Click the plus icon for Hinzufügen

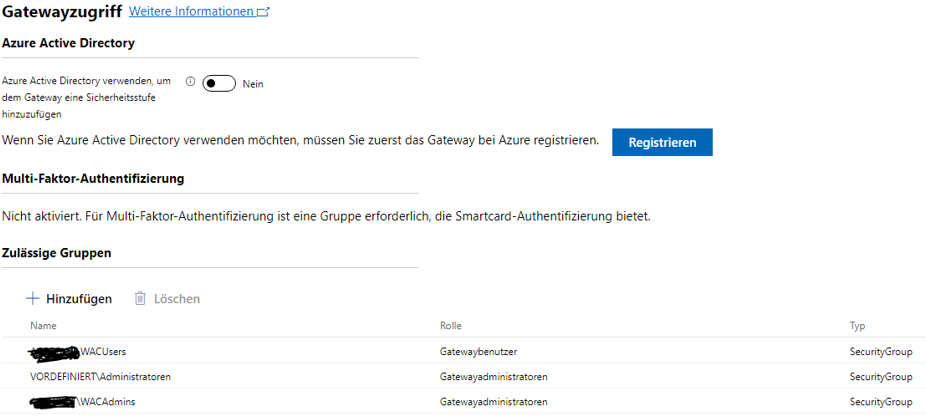(x=32, y=298)
